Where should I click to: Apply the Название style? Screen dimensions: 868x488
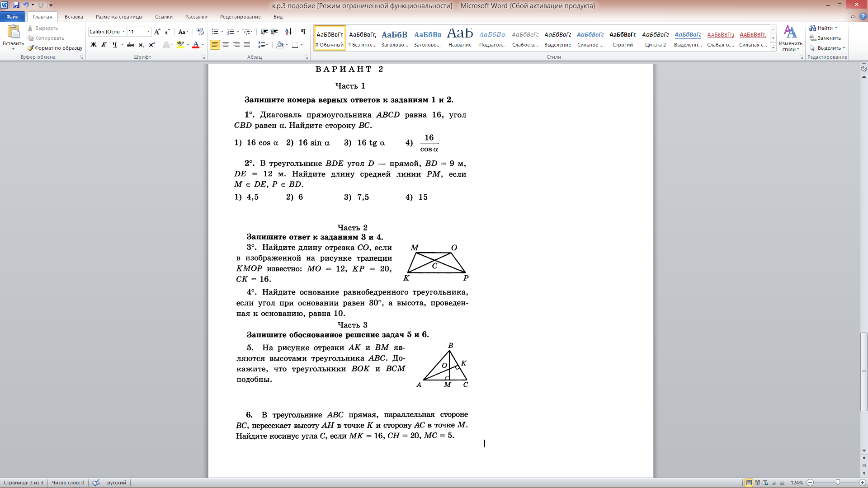(460, 38)
